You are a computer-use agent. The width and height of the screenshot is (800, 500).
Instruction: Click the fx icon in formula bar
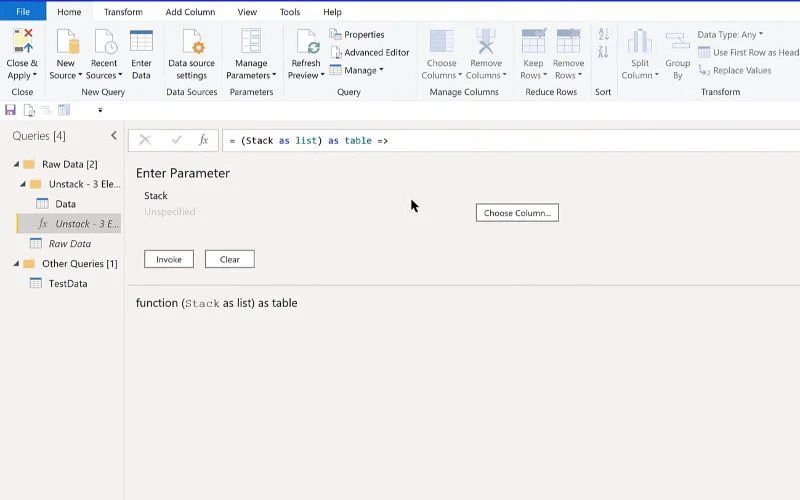tap(203, 140)
